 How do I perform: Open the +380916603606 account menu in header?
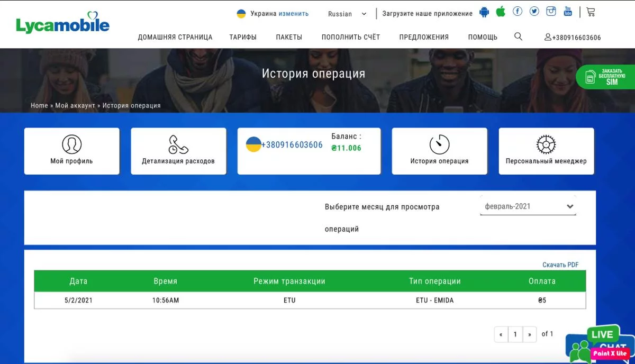coord(573,38)
